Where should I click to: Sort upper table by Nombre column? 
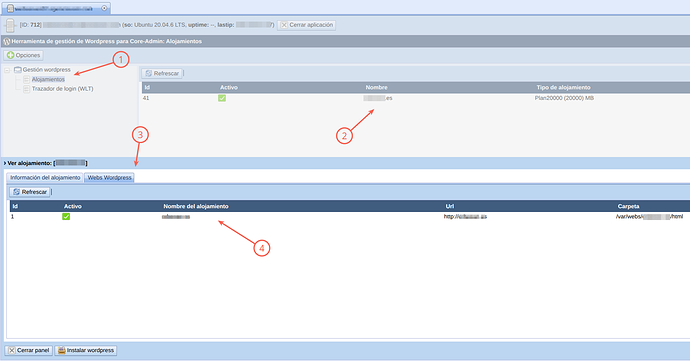[377, 87]
